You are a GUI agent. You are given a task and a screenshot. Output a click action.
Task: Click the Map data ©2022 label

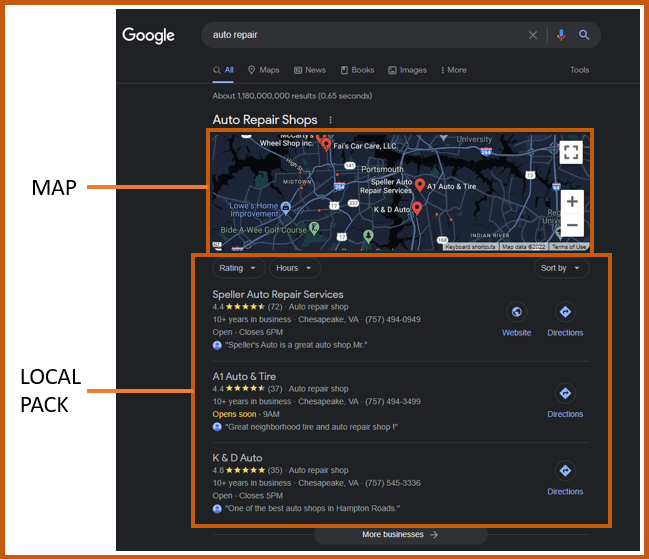[524, 247]
